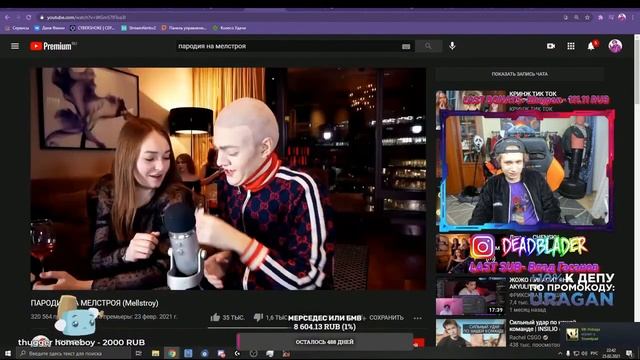640x360 pixels.
Task: Switch to Chrome on the taskbar
Action: (x=172, y=353)
